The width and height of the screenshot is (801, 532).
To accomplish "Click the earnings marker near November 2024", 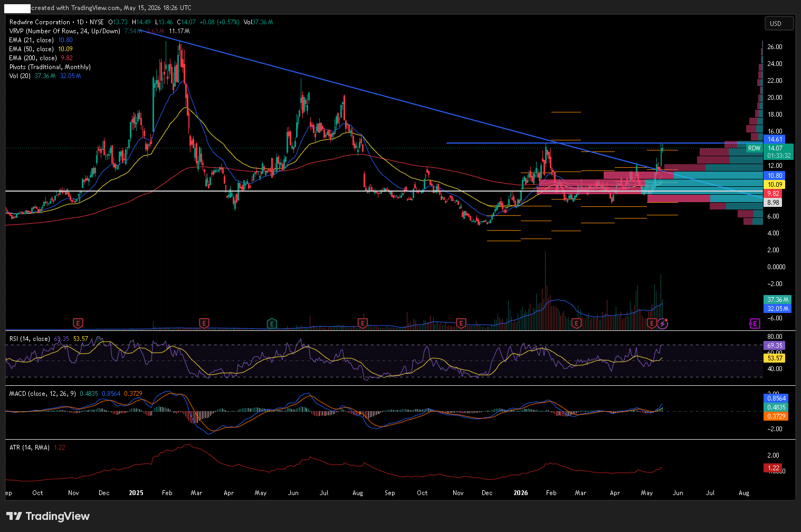I will click(x=78, y=323).
